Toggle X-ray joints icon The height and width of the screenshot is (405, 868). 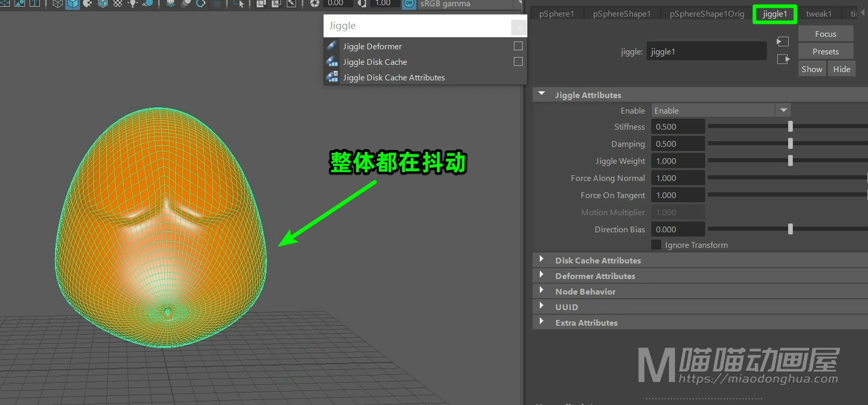pos(291,4)
